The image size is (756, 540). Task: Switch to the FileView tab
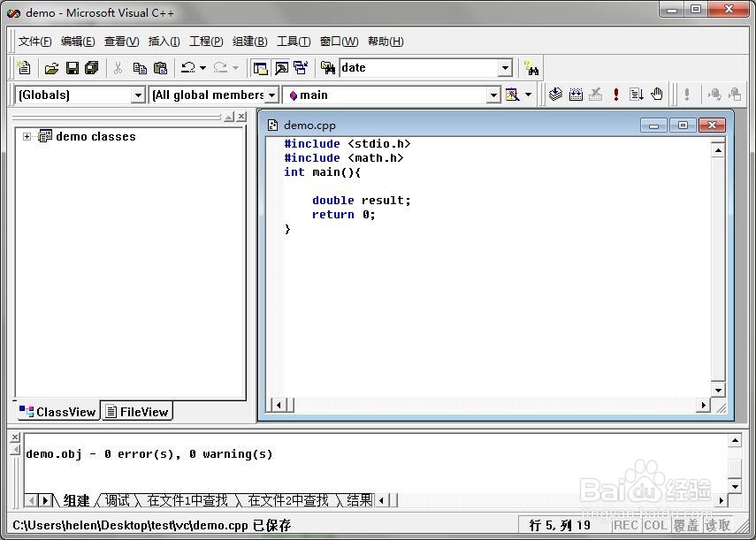point(137,412)
